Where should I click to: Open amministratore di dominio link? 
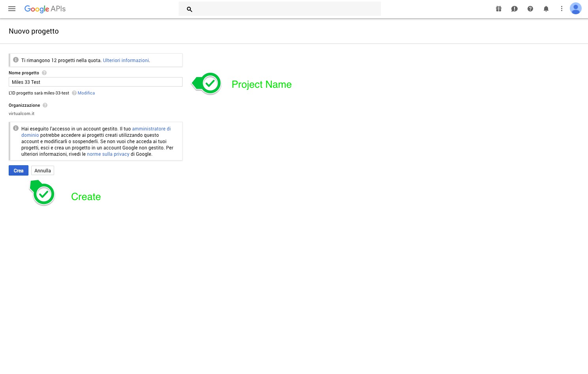coord(151,129)
